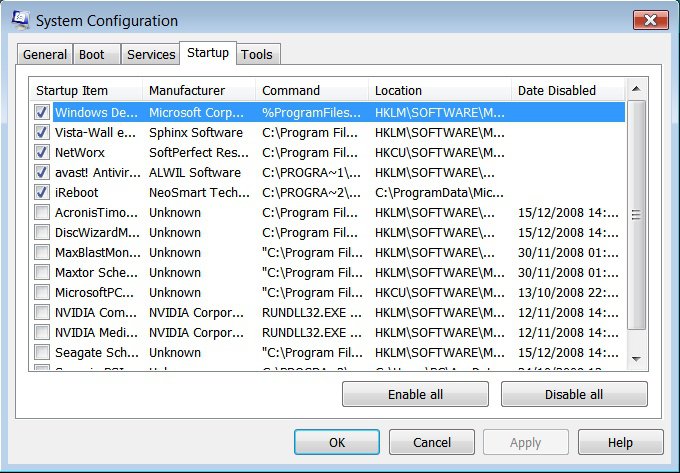Click the HKCU location in NetWorx row
The height and width of the screenshot is (473, 680).
click(439, 153)
